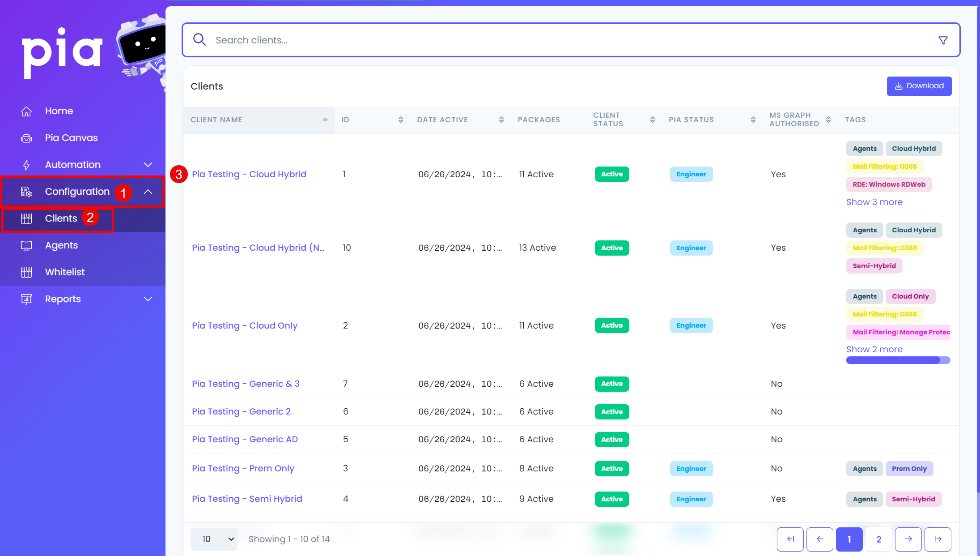Open Pia Testing - Cloud Hybrid (N... client

tap(258, 248)
